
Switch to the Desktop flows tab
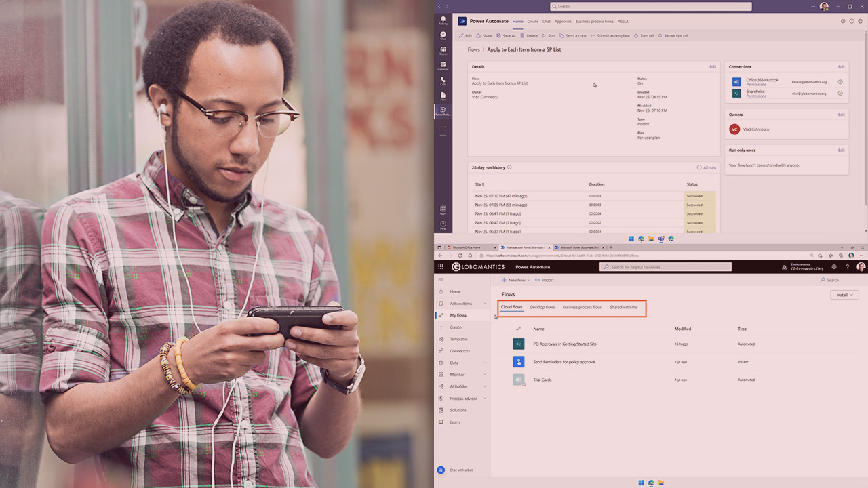[x=542, y=308]
